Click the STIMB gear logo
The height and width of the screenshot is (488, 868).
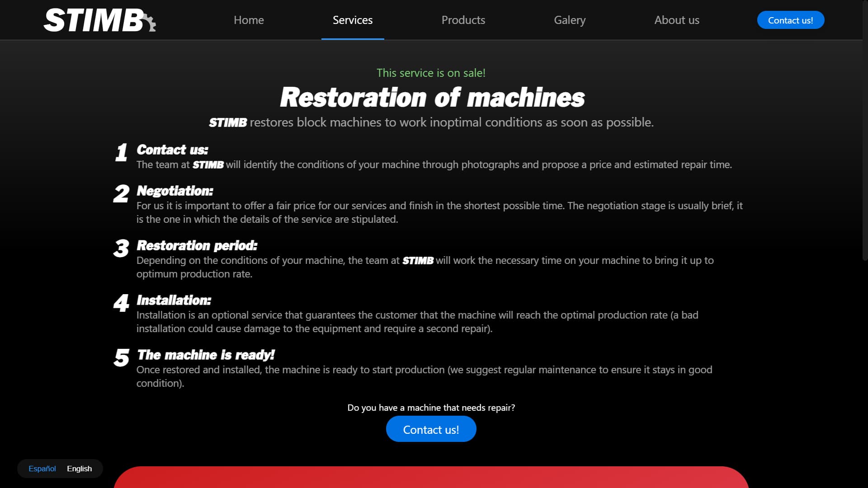[99, 20]
